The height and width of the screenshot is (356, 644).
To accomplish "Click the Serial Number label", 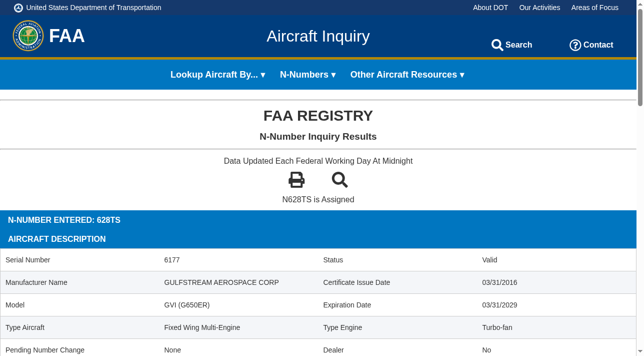I will [28, 260].
